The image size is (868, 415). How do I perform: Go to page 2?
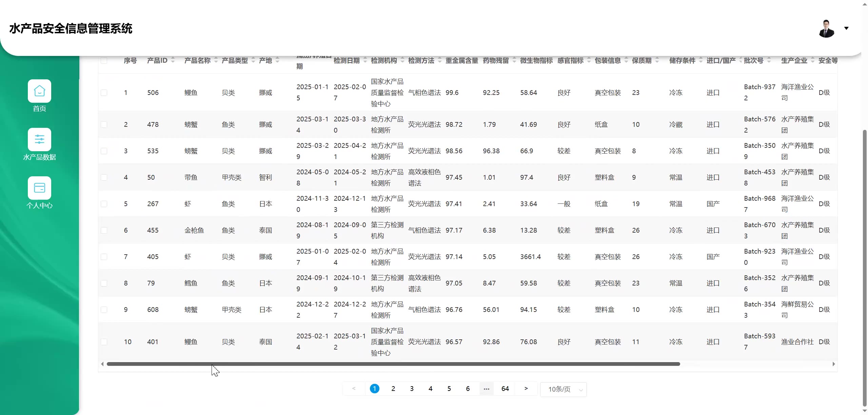coord(393,389)
